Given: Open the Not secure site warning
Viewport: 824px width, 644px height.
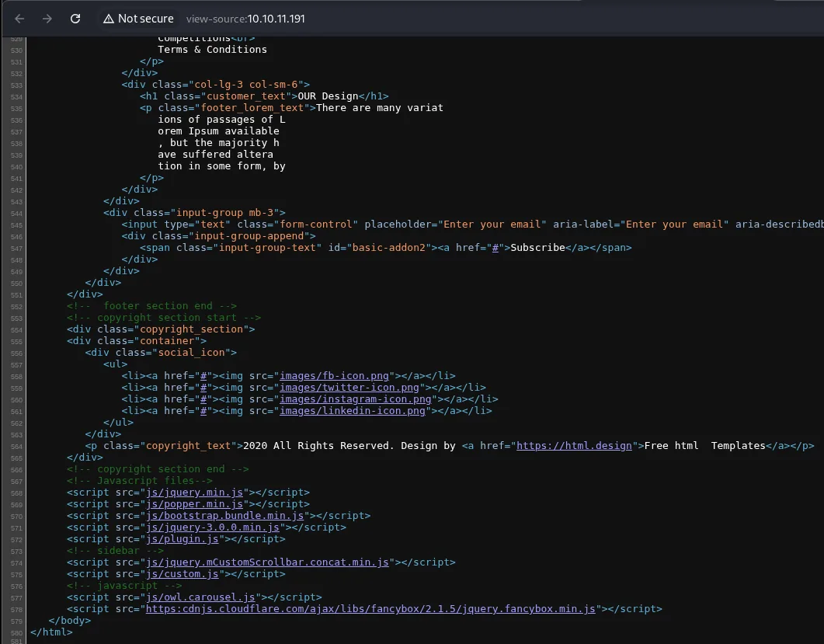Looking at the screenshot, I should click(139, 19).
